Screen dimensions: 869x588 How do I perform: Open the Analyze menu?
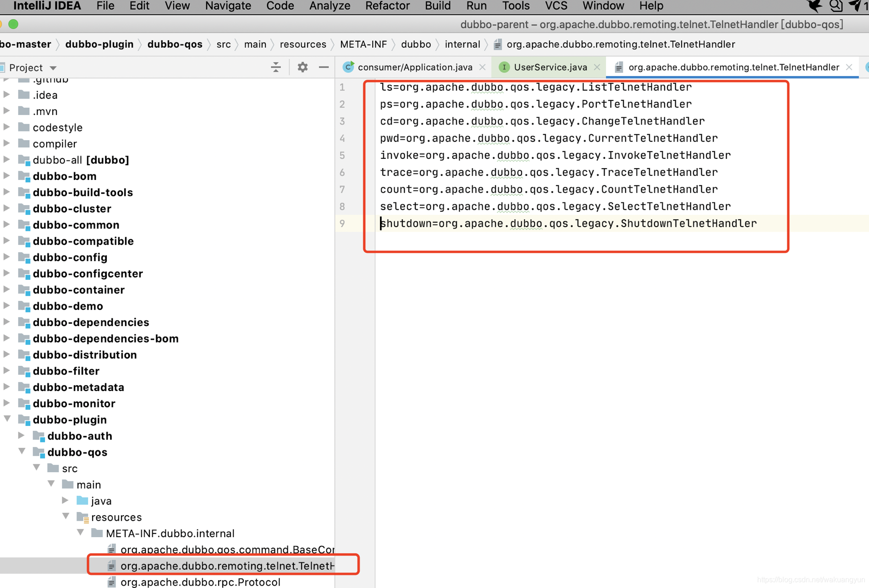330,6
